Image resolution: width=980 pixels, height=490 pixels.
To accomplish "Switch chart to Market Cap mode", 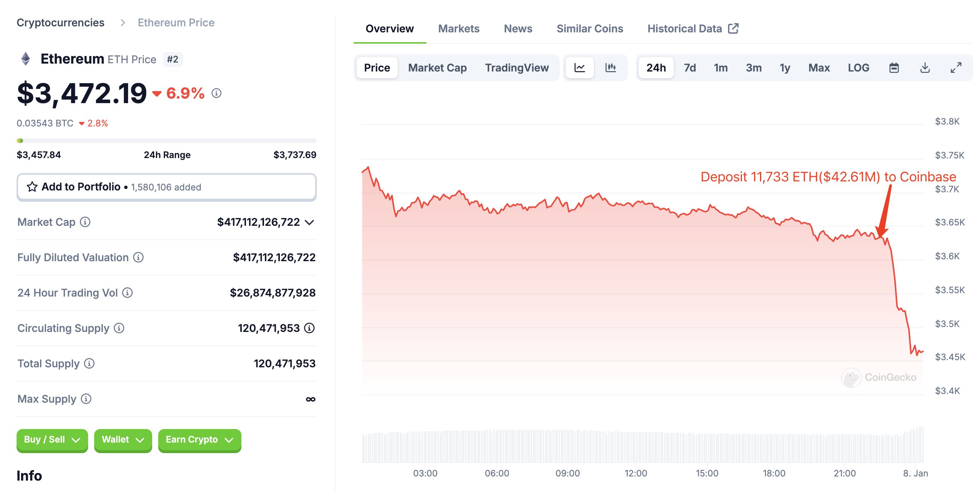I will click(437, 68).
